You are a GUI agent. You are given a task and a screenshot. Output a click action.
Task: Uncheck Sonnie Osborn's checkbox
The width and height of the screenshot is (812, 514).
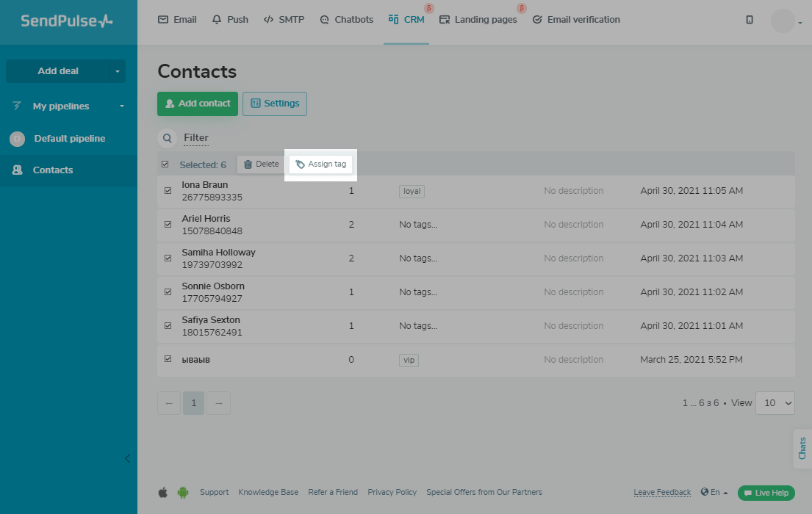coord(168,292)
